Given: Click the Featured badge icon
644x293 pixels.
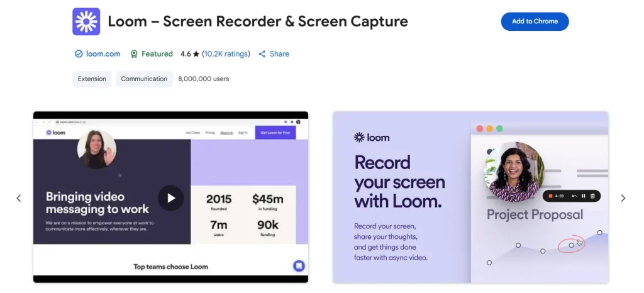Looking at the screenshot, I should coord(134,54).
